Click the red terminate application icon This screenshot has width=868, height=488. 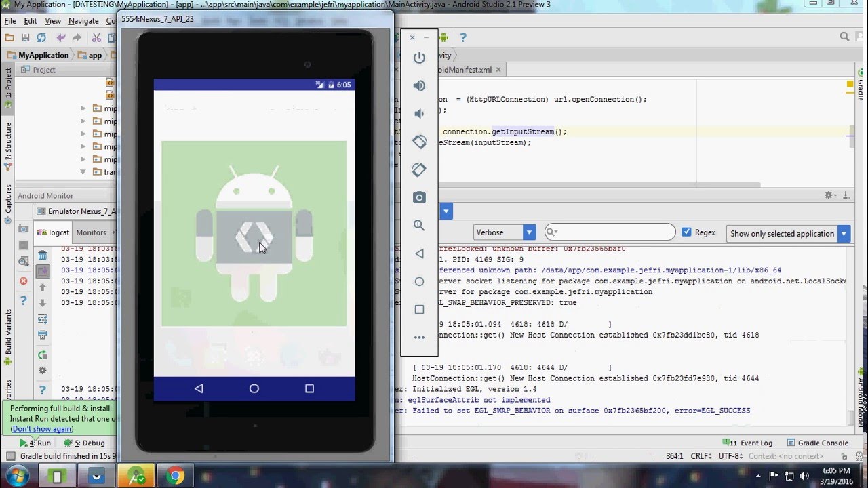[x=24, y=281]
